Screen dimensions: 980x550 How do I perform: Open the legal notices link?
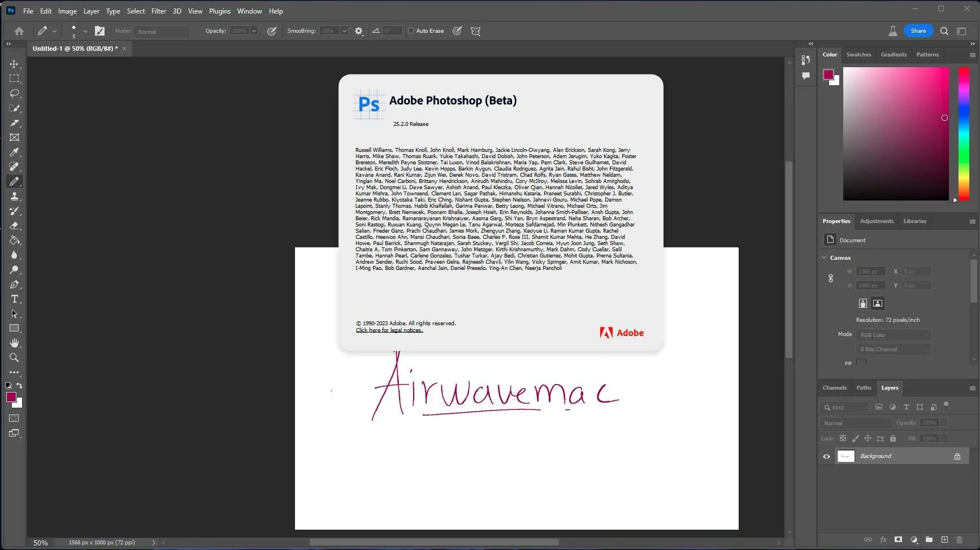pos(389,330)
